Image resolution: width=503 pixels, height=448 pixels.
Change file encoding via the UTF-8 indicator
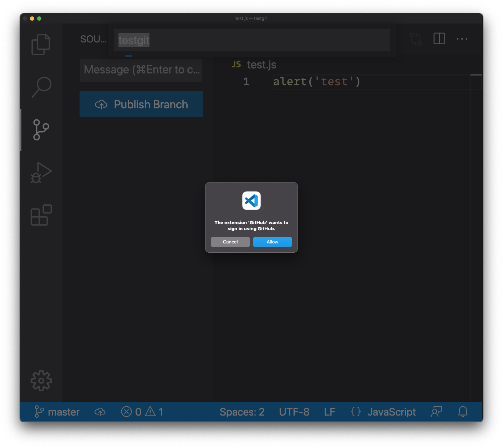[294, 412]
